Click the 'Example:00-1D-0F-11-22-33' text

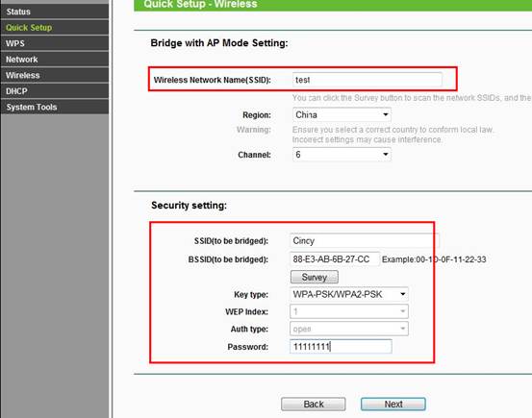(x=434, y=259)
